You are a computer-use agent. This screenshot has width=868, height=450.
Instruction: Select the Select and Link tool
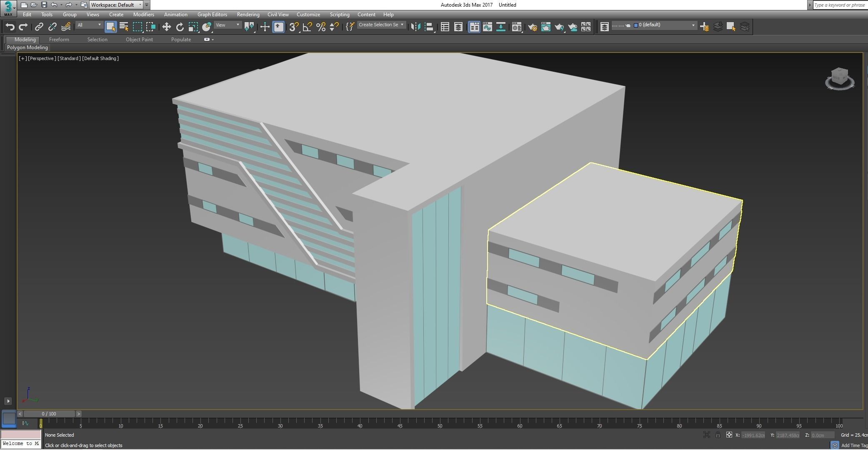tap(39, 27)
